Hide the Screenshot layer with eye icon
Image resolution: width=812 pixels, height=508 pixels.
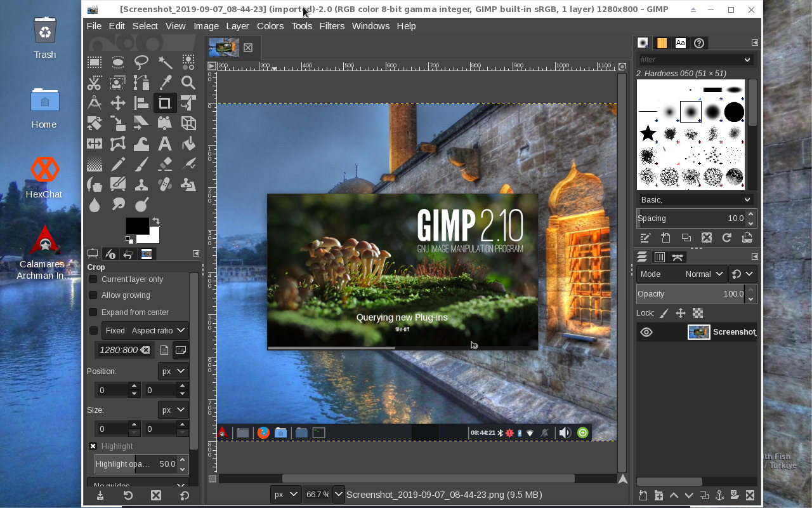(x=646, y=332)
